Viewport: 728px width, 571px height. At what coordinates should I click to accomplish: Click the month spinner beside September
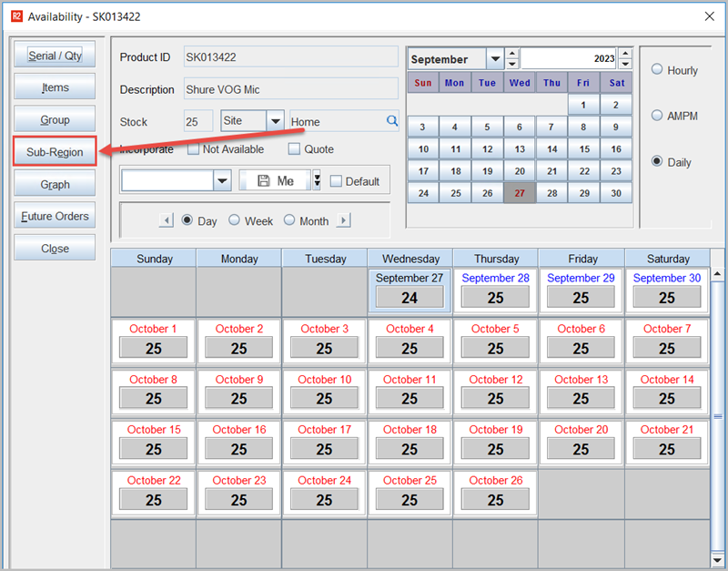[x=512, y=59]
